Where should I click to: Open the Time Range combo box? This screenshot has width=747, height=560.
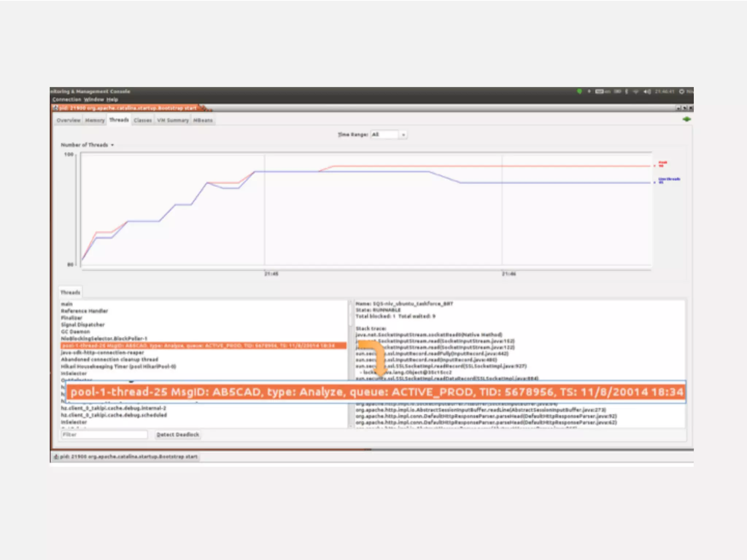pyautogui.click(x=388, y=135)
